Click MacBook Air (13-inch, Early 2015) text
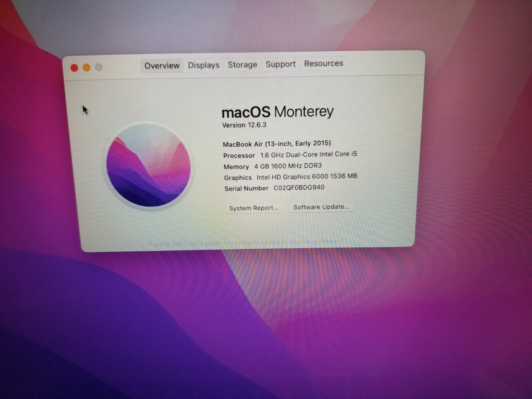Viewport: 532px width, 399px height. click(277, 144)
